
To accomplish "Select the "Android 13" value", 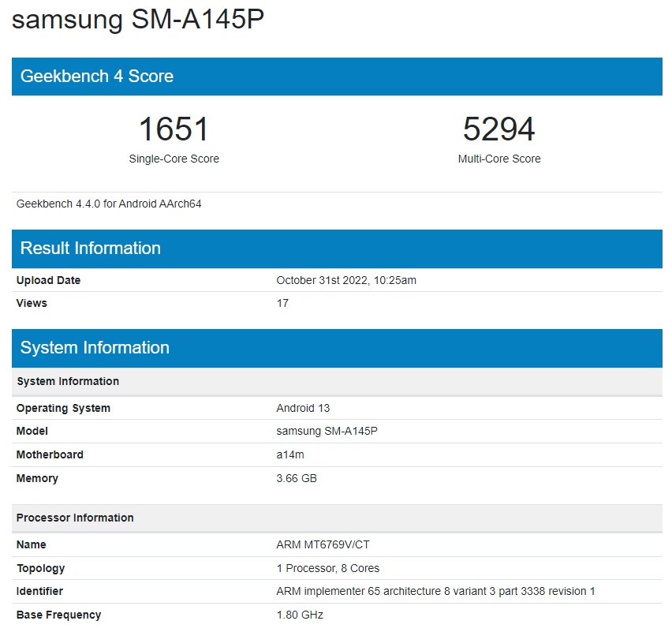I will pyautogui.click(x=303, y=408).
